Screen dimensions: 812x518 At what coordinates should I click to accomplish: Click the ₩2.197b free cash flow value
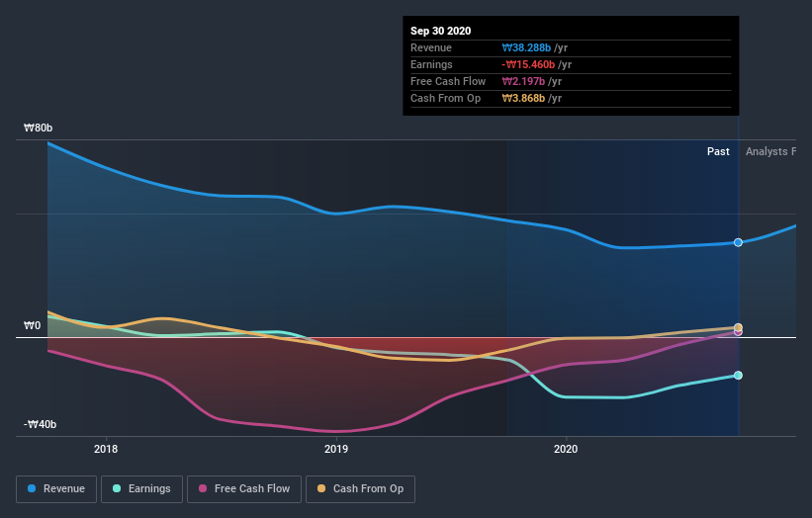coord(523,81)
